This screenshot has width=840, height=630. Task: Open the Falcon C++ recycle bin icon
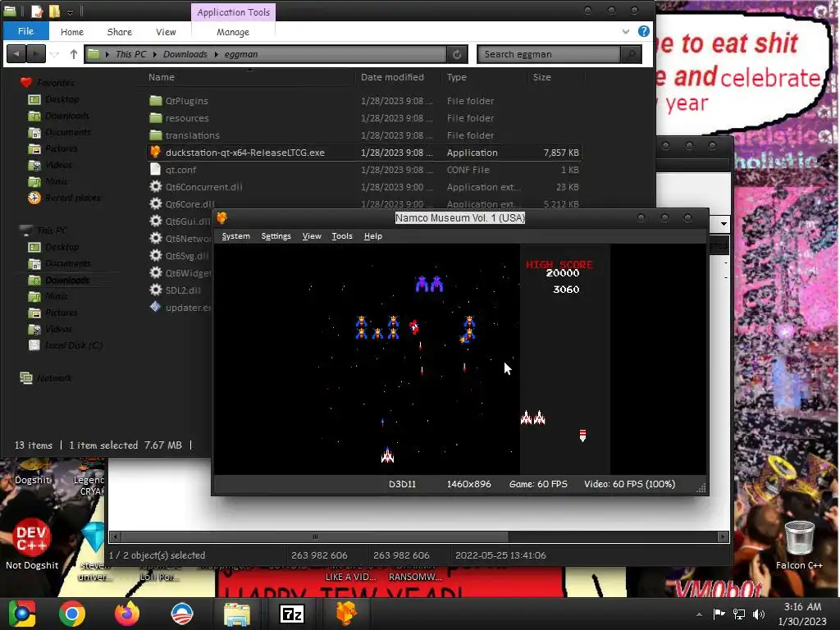pos(799,545)
